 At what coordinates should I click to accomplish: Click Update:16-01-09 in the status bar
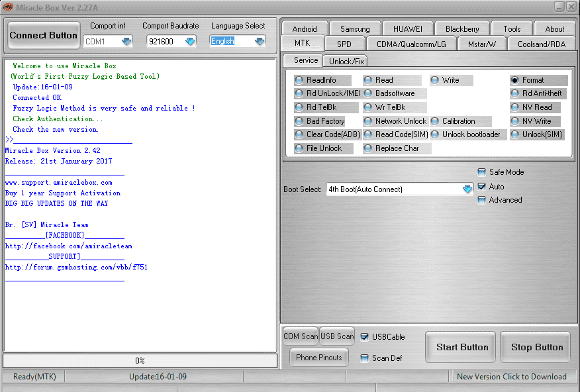(158, 377)
